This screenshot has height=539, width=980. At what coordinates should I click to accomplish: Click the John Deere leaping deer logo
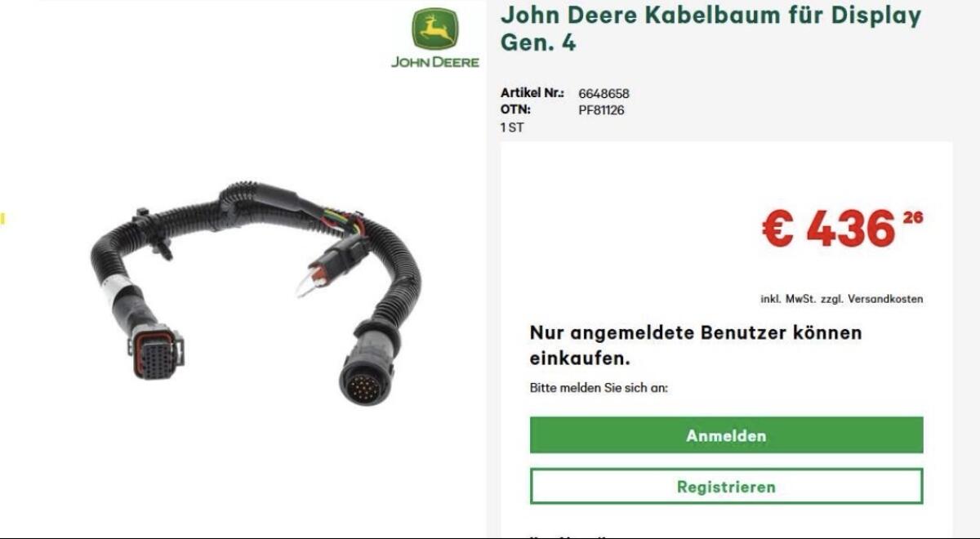pos(435,30)
